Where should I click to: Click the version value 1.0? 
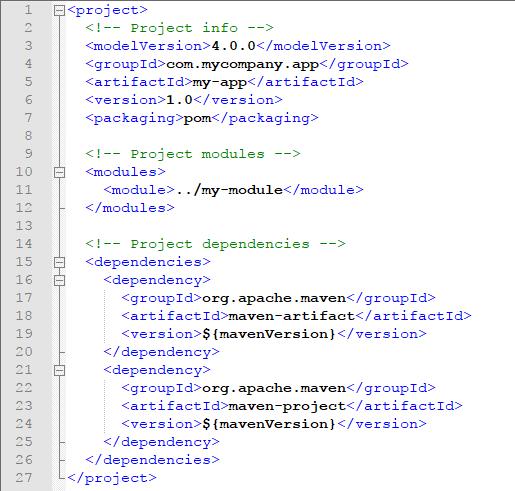click(179, 100)
